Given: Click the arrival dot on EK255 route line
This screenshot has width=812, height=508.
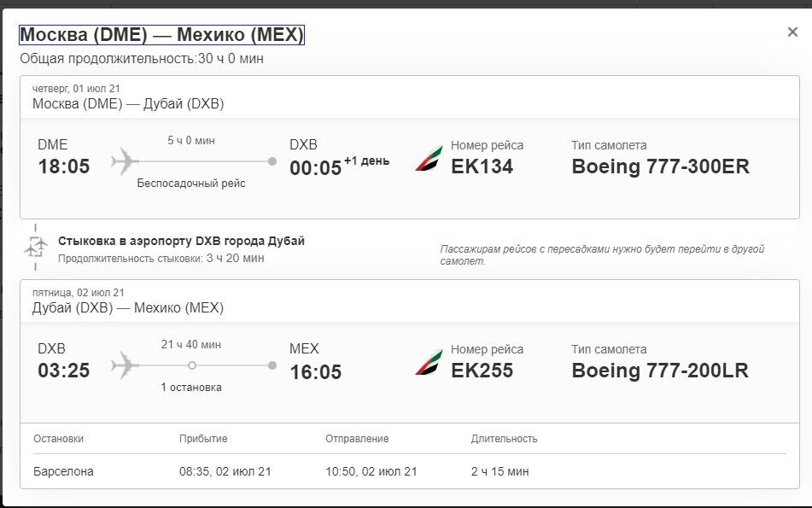Looking at the screenshot, I should 272,365.
